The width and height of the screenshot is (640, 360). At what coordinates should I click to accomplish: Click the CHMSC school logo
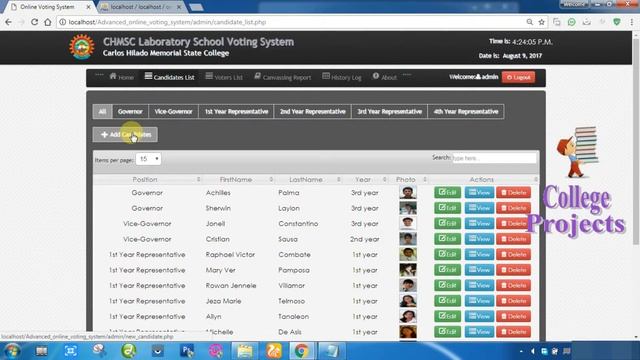point(82,47)
